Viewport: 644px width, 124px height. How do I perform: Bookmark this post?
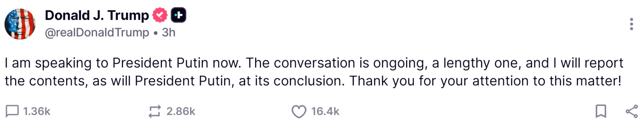point(601,111)
